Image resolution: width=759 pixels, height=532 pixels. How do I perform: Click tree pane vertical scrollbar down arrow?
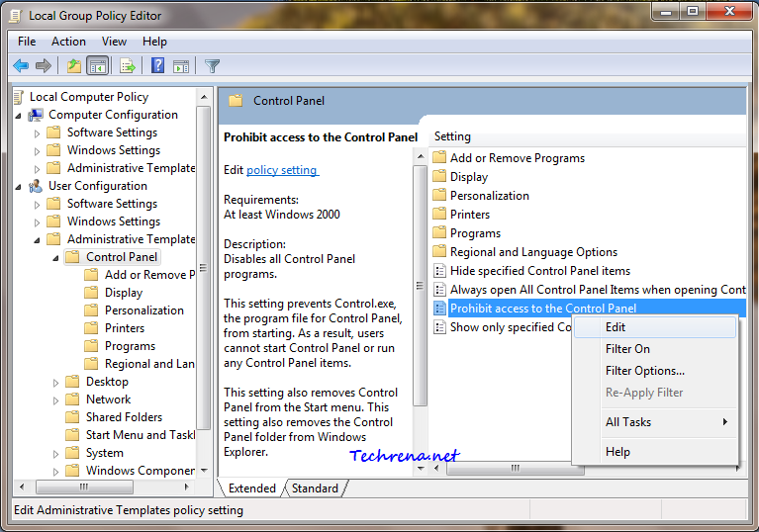(x=204, y=470)
